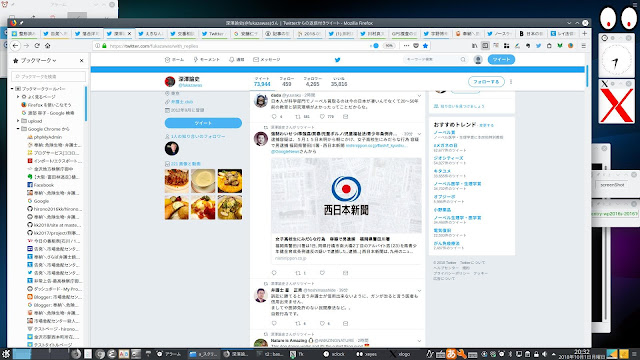Collapse the ブックマークツールバー folder

(x=12, y=89)
